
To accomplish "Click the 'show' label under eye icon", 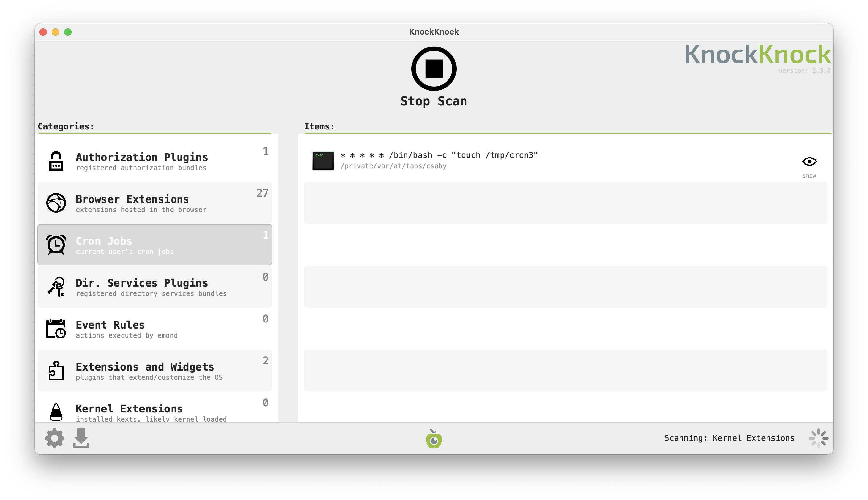I will point(809,176).
